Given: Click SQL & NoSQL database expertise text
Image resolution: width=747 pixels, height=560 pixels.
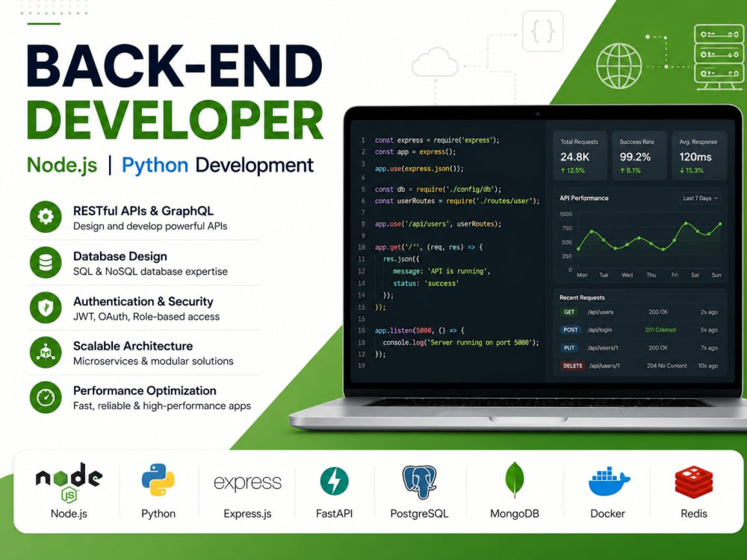Looking at the screenshot, I should pyautogui.click(x=150, y=272).
